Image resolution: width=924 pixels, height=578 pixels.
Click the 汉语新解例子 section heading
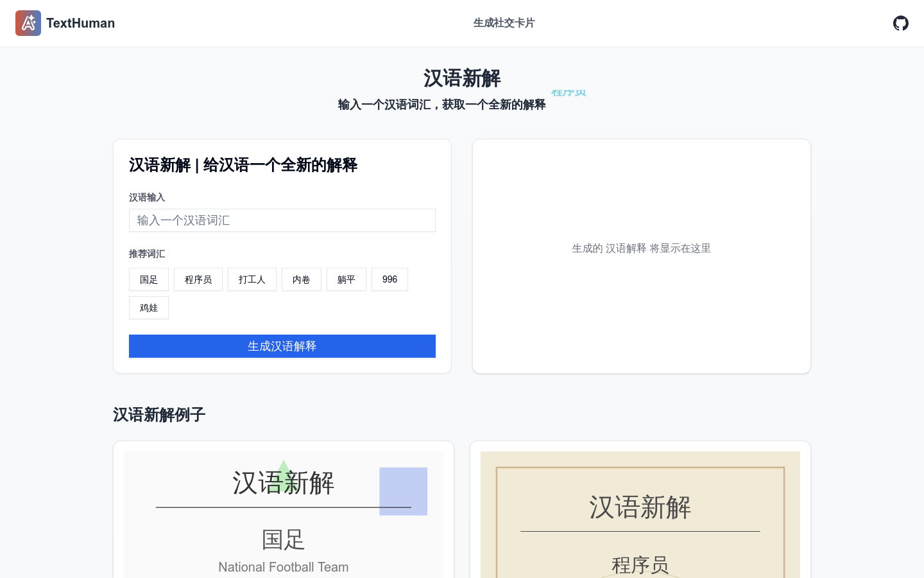(x=159, y=415)
